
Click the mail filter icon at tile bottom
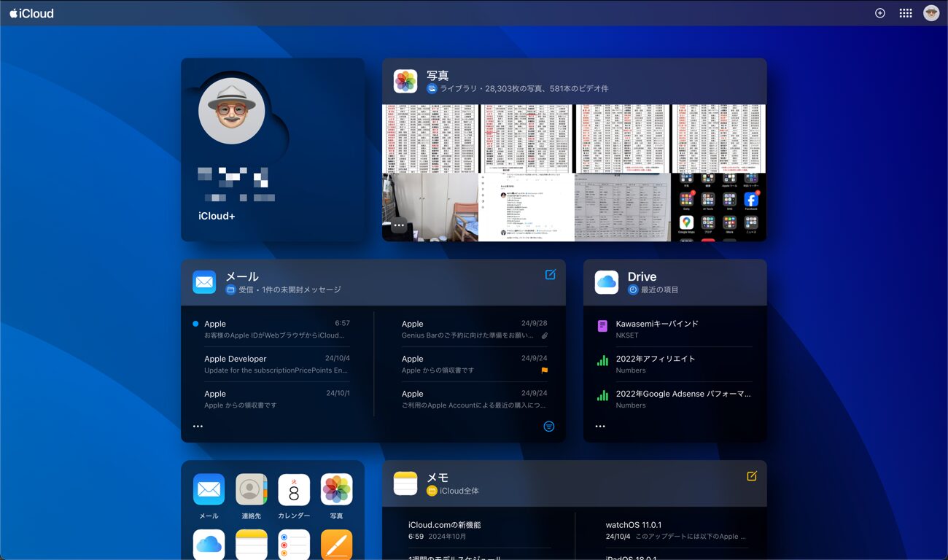click(x=549, y=427)
